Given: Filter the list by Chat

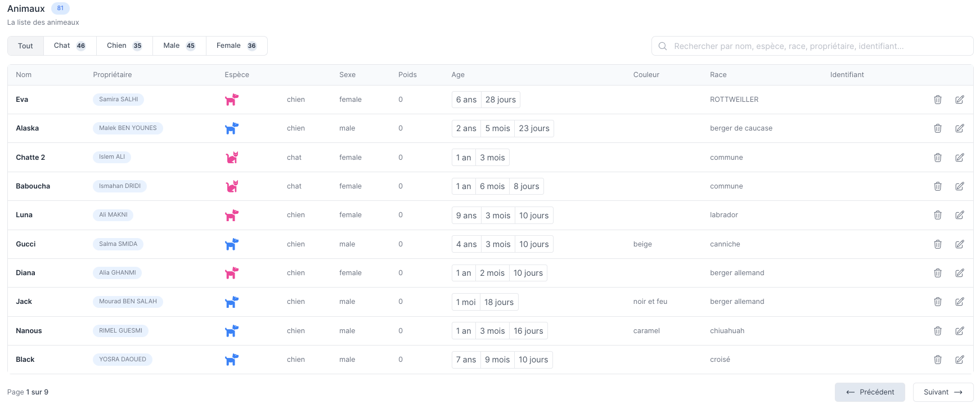Looking at the screenshot, I should (x=70, y=46).
